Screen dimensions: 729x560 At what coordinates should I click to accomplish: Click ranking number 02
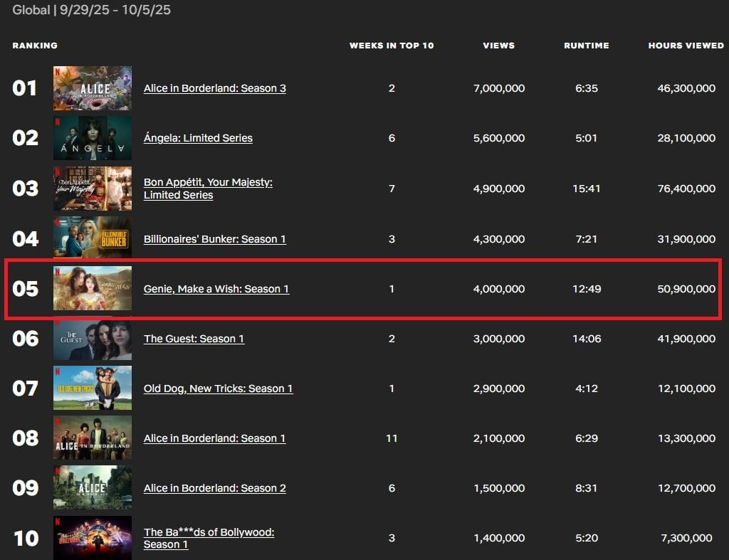click(x=25, y=138)
